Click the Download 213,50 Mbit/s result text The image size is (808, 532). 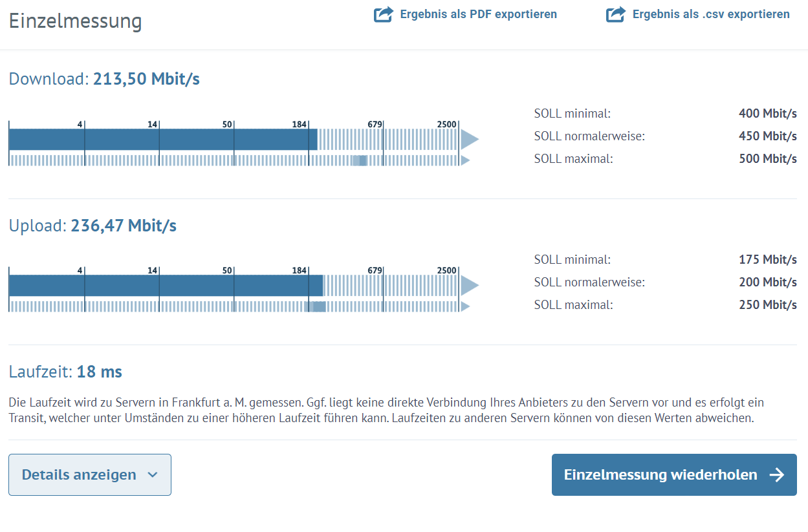point(104,80)
